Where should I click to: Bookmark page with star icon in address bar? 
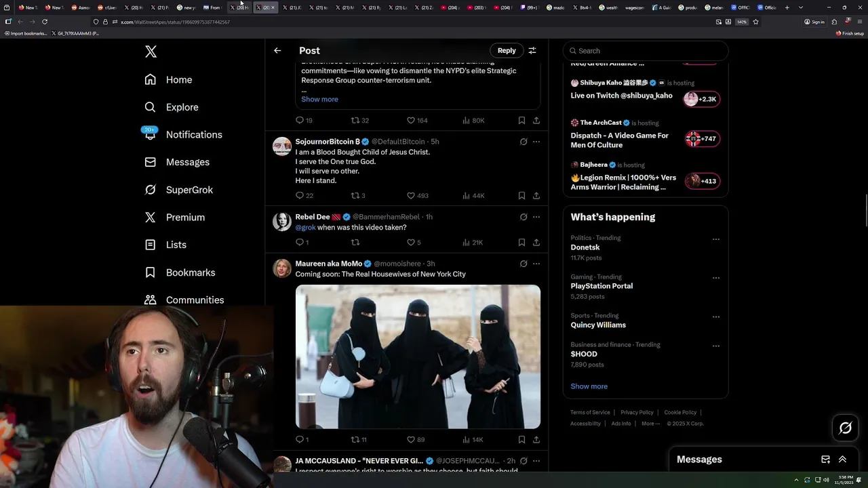click(755, 22)
